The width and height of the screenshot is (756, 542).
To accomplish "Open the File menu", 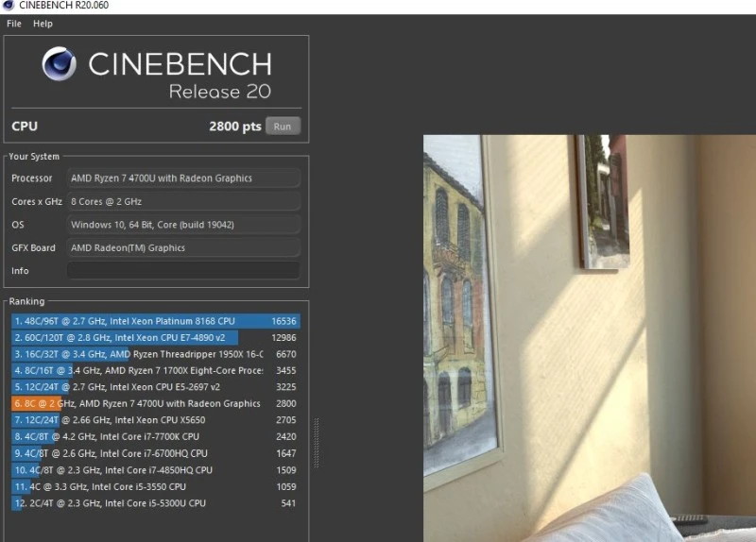I will 14,24.
